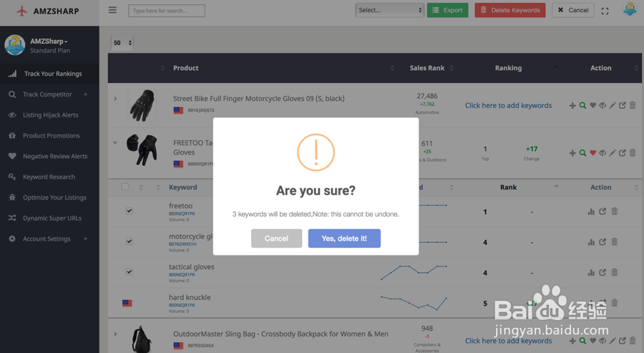644x353 pixels.
Task: Click the Export button
Action: click(448, 10)
